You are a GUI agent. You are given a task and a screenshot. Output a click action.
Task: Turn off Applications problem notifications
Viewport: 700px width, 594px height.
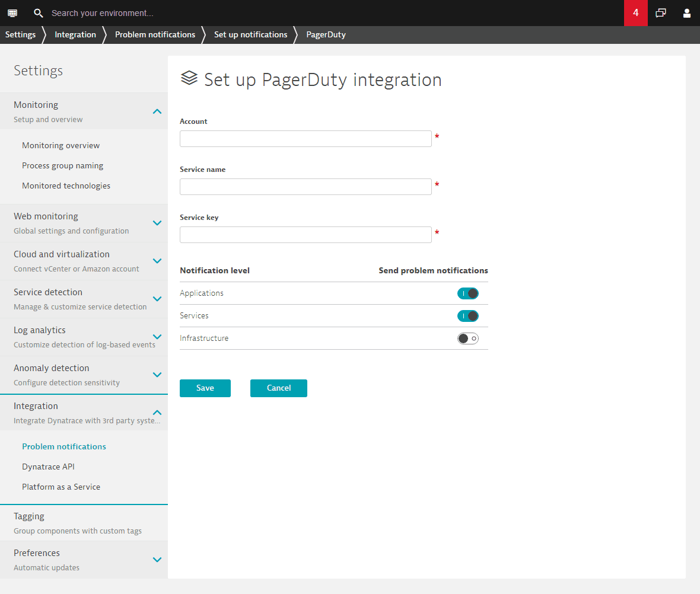[468, 293]
